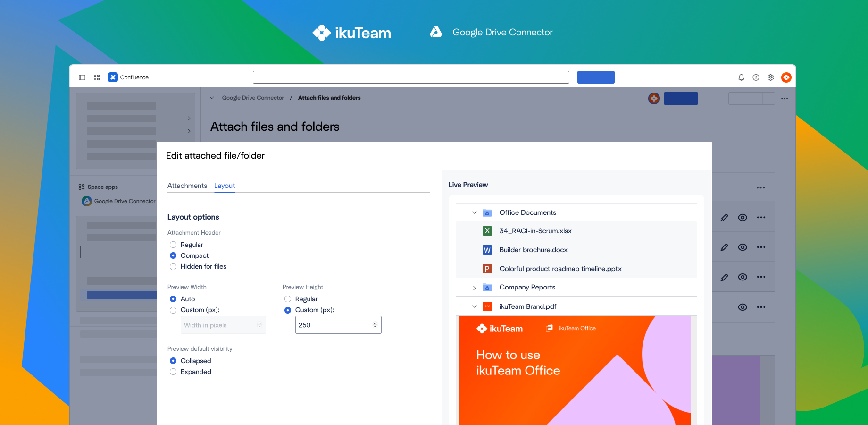The height and width of the screenshot is (425, 868).
Task: Select the Compact attachment header option
Action: pos(173,255)
